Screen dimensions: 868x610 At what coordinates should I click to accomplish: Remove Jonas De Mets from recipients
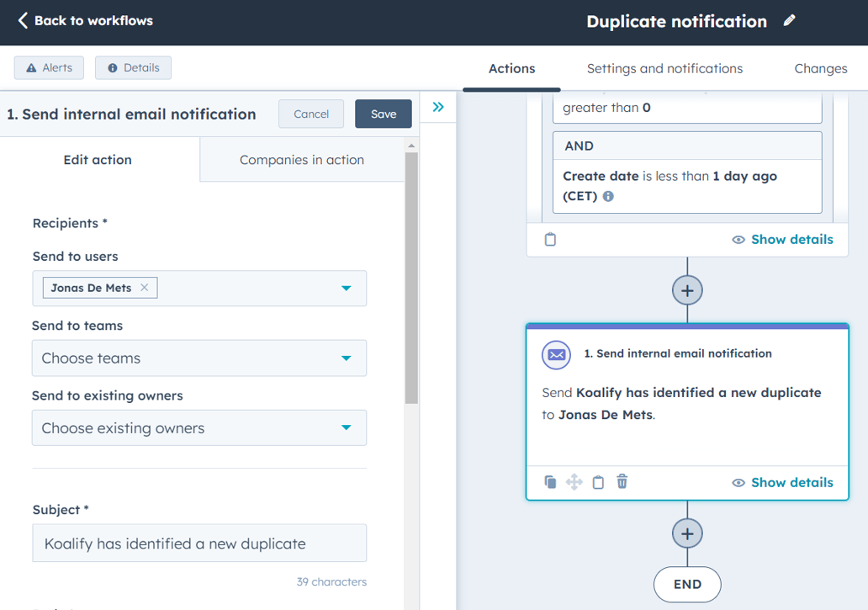point(144,288)
